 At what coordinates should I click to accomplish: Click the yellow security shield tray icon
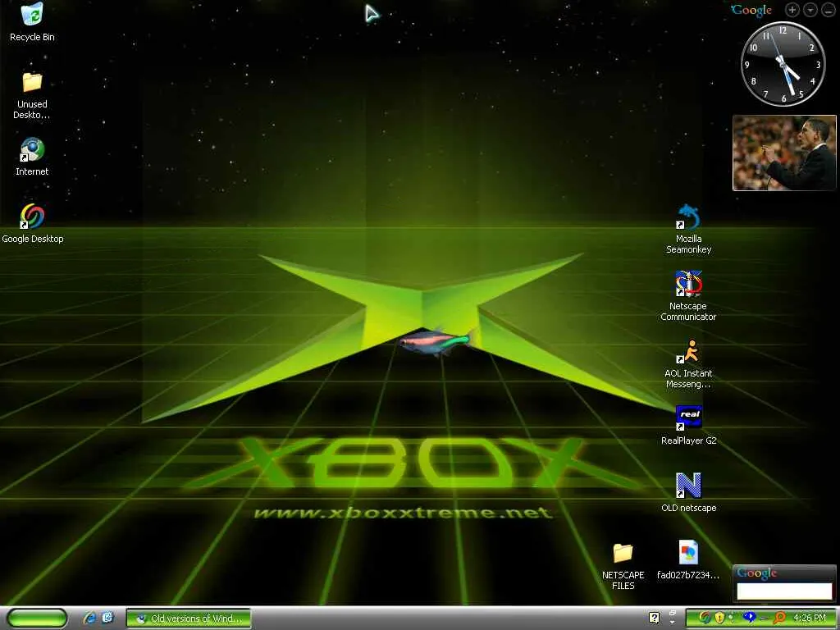click(x=719, y=618)
